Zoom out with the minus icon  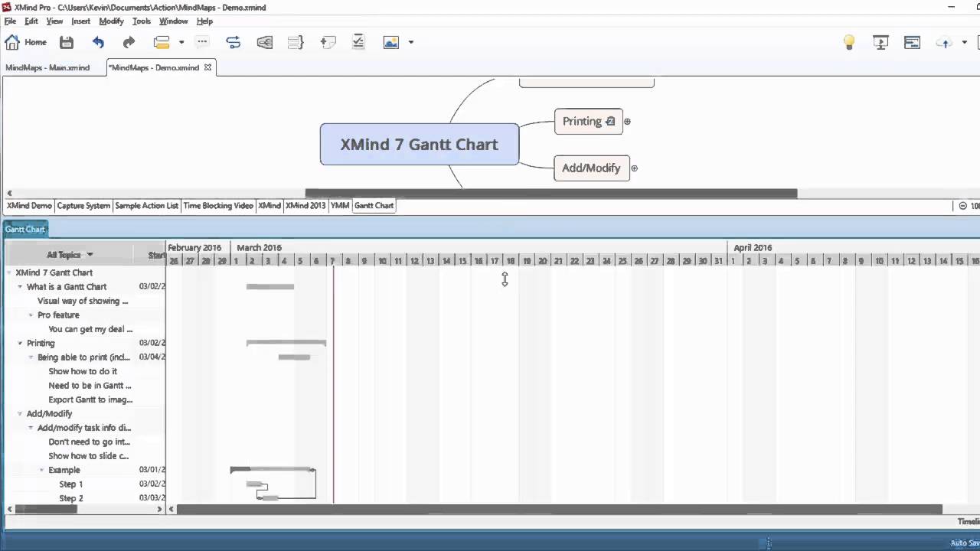click(963, 205)
